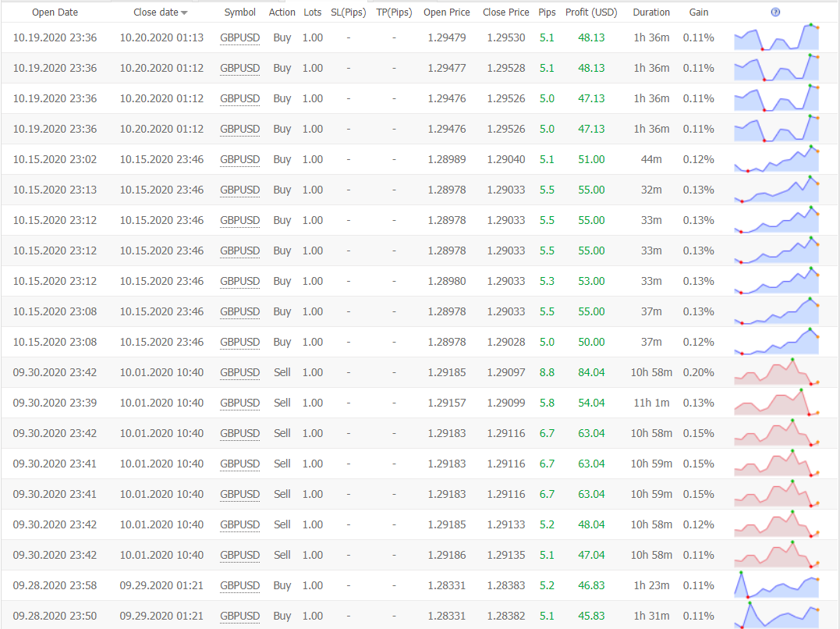
Task: View sparkline chart for the 1.29479 trade
Action: tap(776, 37)
